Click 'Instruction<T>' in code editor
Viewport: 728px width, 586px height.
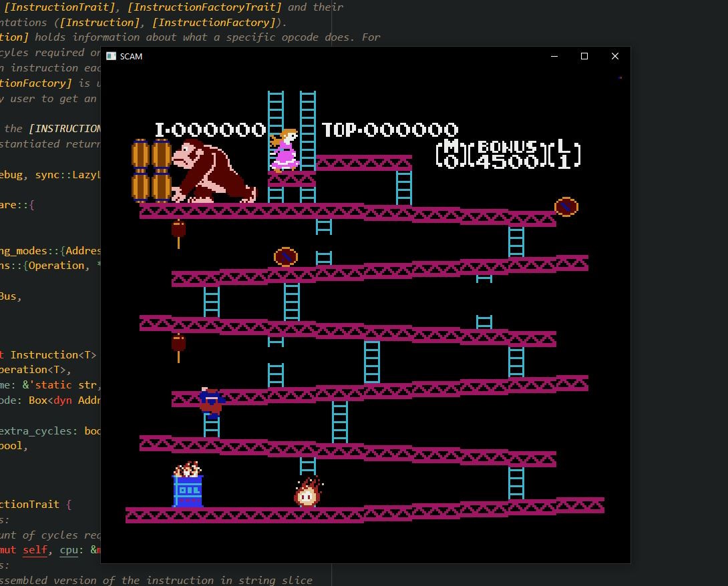point(53,355)
